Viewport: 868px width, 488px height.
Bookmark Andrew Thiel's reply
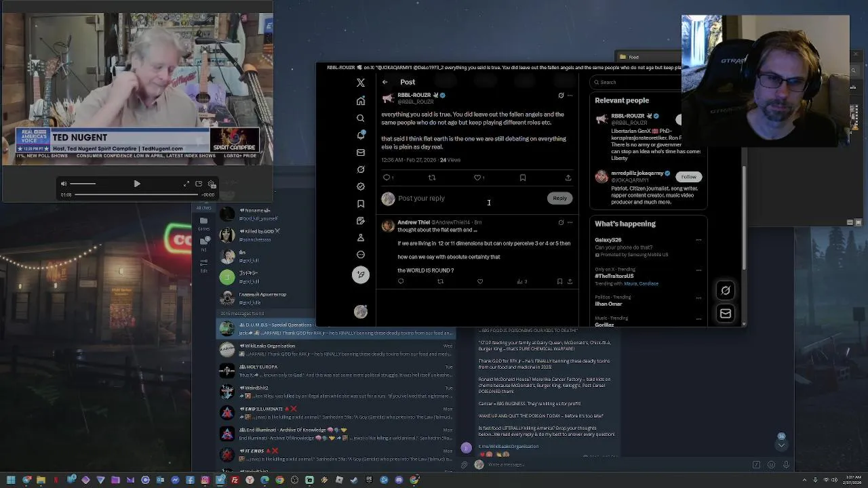click(559, 281)
